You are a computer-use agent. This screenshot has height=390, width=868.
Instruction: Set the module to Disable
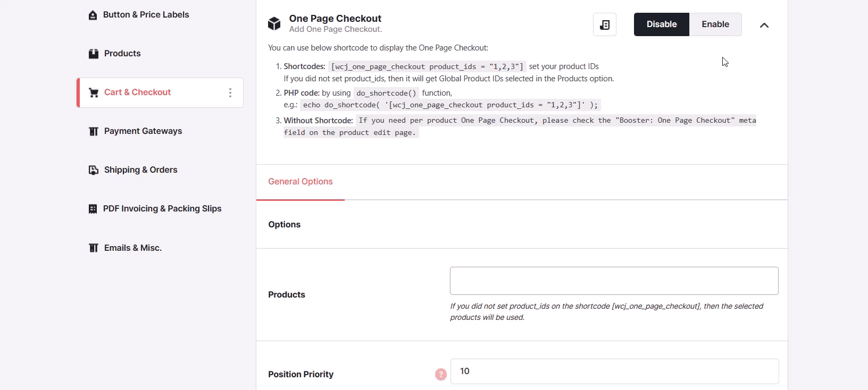point(662,24)
